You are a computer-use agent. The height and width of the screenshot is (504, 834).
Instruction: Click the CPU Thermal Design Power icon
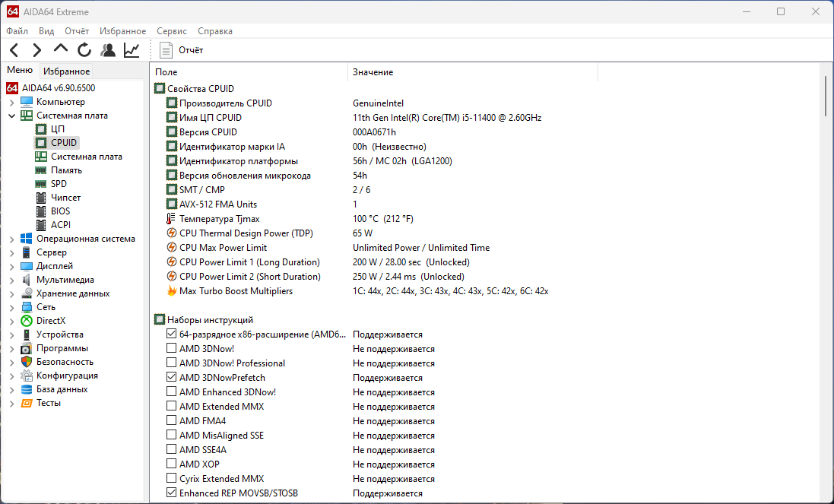[171, 233]
